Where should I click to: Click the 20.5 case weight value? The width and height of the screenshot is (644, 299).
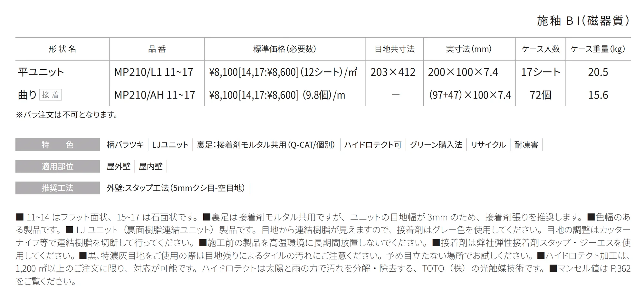pos(598,72)
